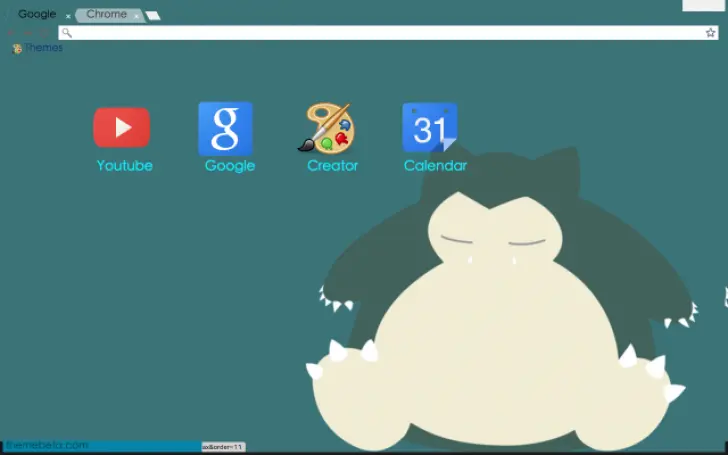
Task: Open the Calendar icon showing 31
Action: coord(429,128)
